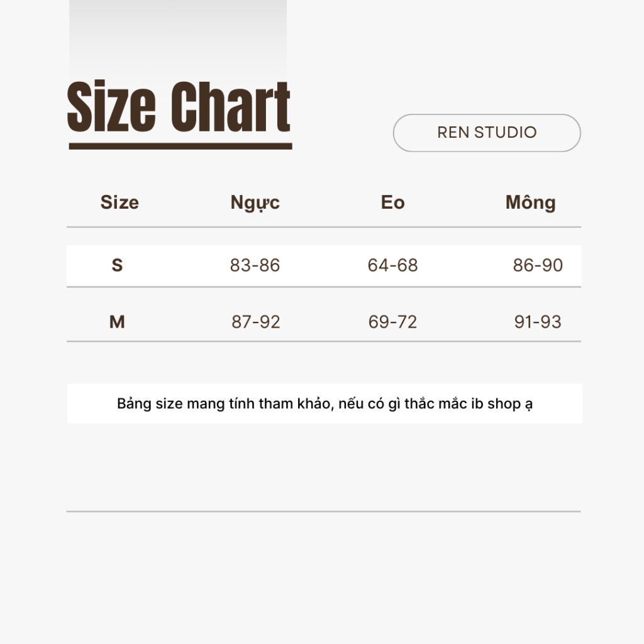The image size is (644, 644).
Task: Click the 64-68 waist measurement cell
Action: tap(392, 265)
